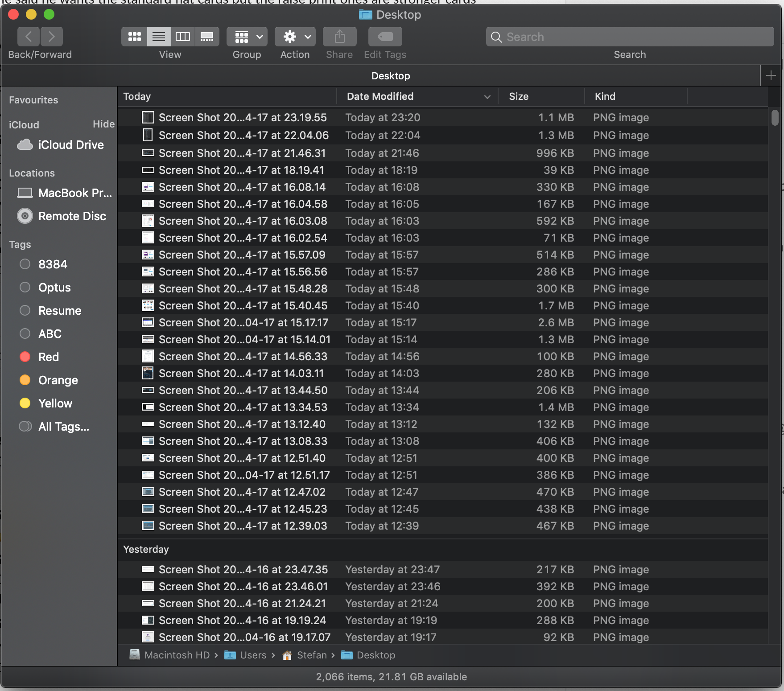Click the 2.6 MB size cell
Image resolution: width=784 pixels, height=691 pixels.
(556, 322)
